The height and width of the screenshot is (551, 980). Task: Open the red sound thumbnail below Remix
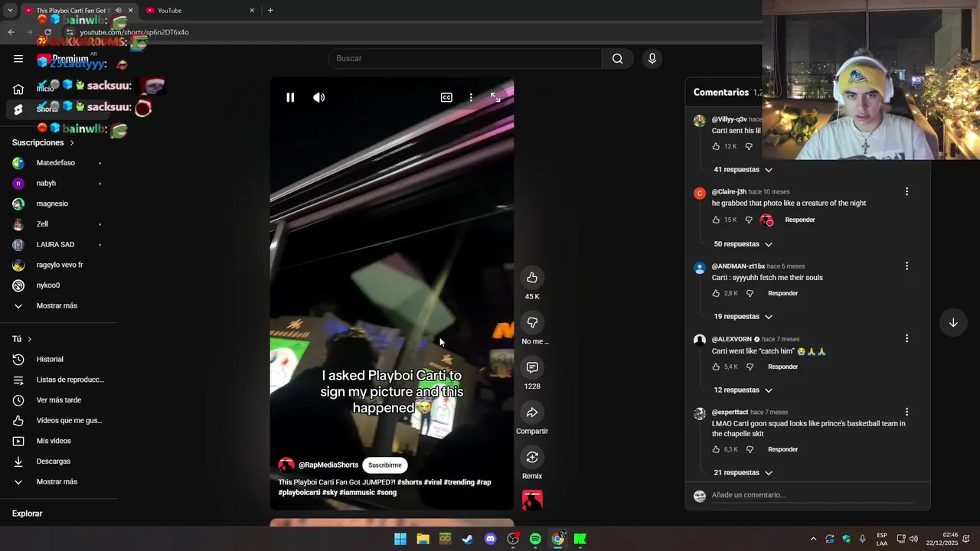(532, 500)
